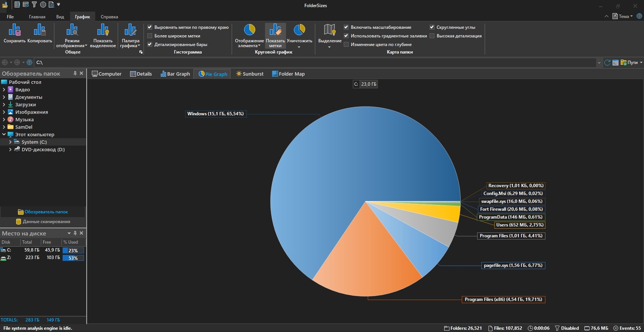
Task: Open the Режим отображения dropdown
Action: (x=72, y=36)
